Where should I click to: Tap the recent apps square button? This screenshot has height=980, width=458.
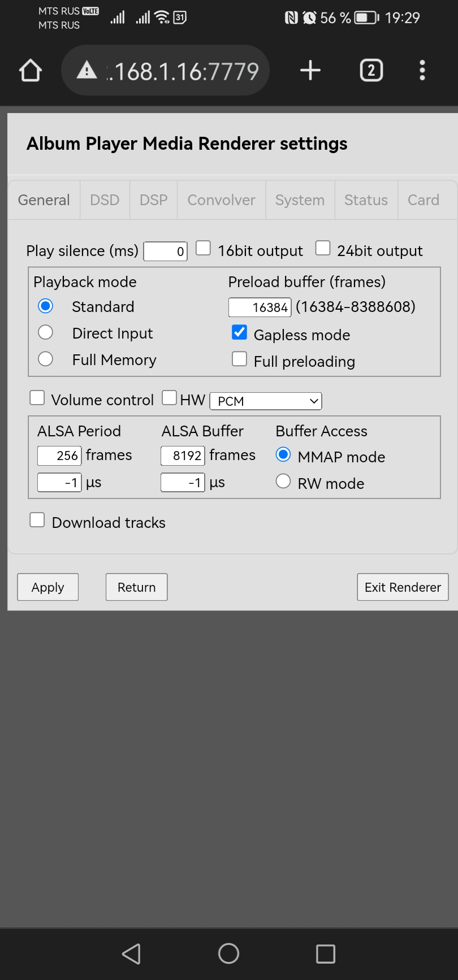(326, 954)
